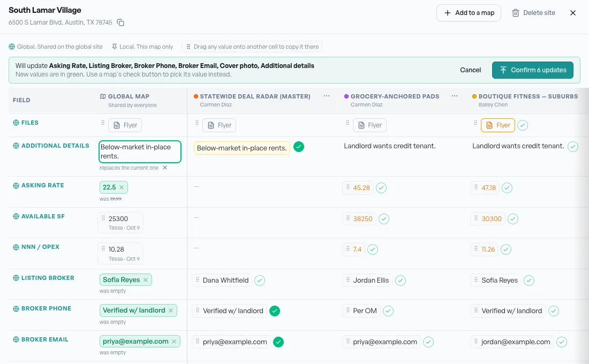Click drag handle on global 10.28 value

click(x=103, y=248)
